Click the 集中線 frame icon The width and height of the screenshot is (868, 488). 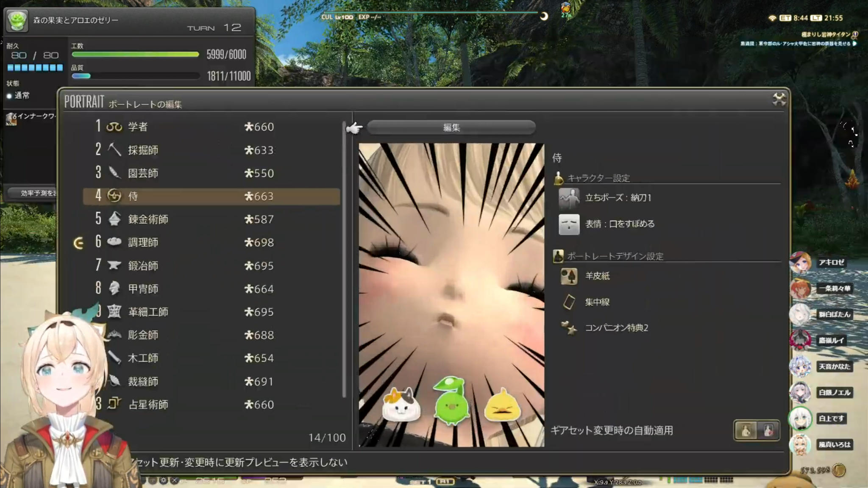click(569, 302)
